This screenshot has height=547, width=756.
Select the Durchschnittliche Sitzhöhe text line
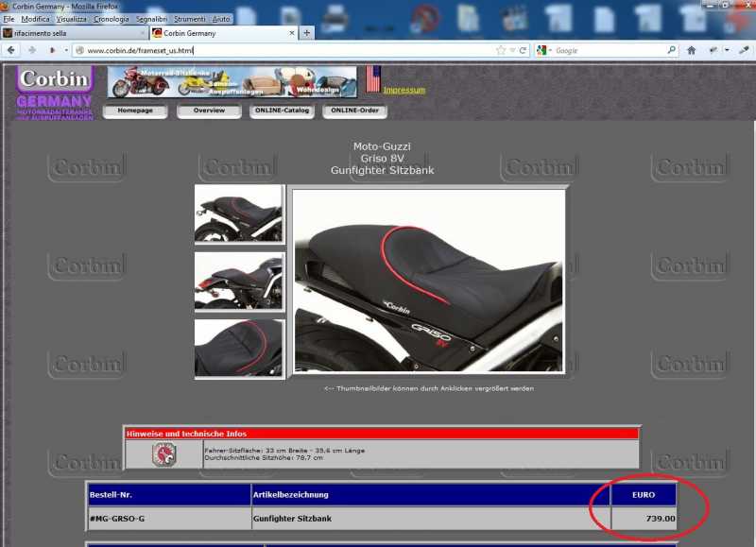pyautogui.click(x=264, y=458)
